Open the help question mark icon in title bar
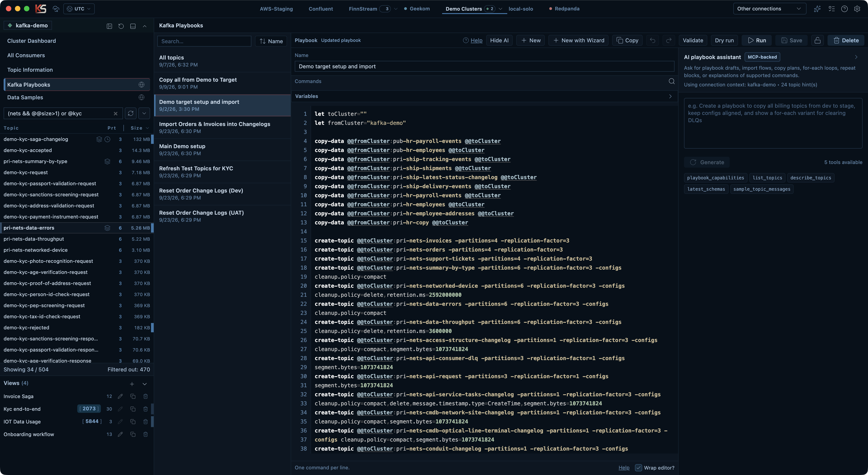Image resolution: width=868 pixels, height=475 pixels. [x=844, y=9]
